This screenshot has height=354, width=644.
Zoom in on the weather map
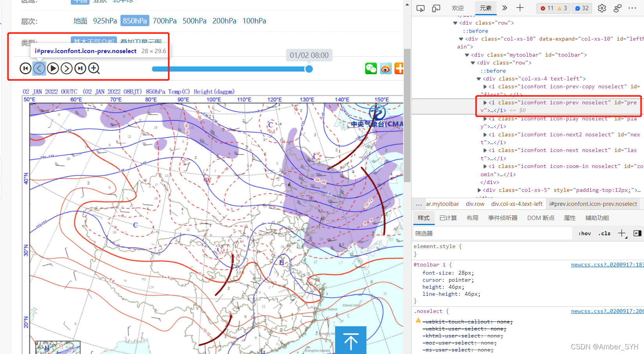94,69
